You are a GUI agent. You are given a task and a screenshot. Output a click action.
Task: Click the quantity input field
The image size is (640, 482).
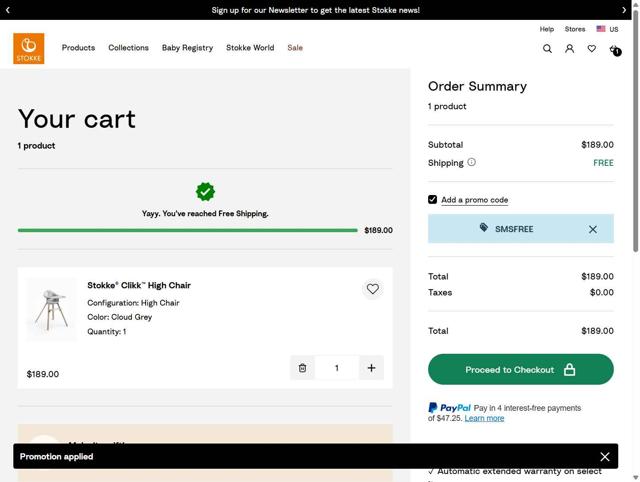click(336, 368)
